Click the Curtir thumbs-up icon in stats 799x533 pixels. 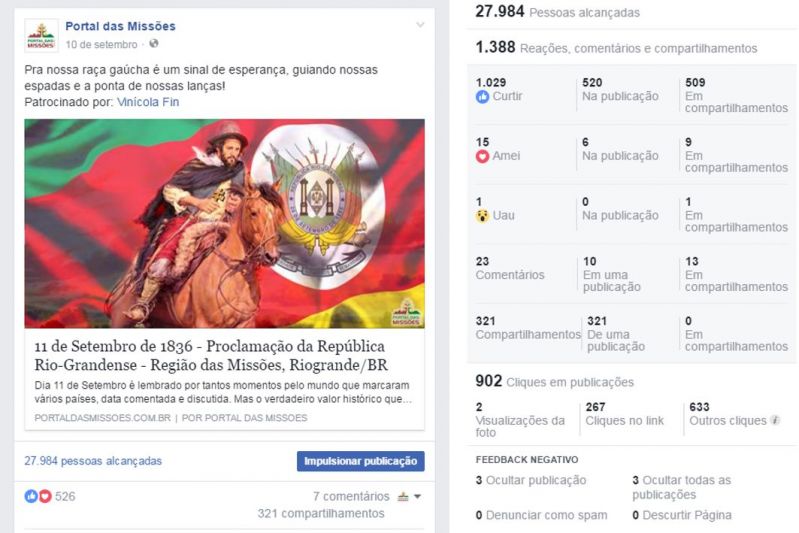pyautogui.click(x=482, y=96)
